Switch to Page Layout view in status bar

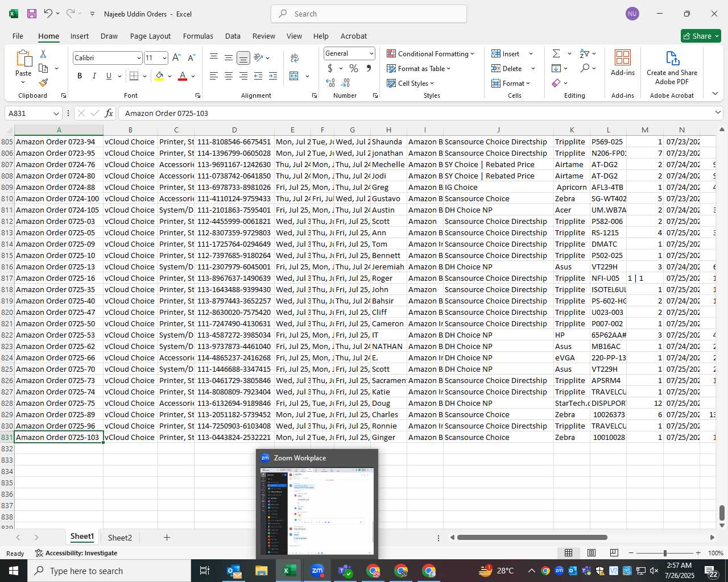[591, 553]
